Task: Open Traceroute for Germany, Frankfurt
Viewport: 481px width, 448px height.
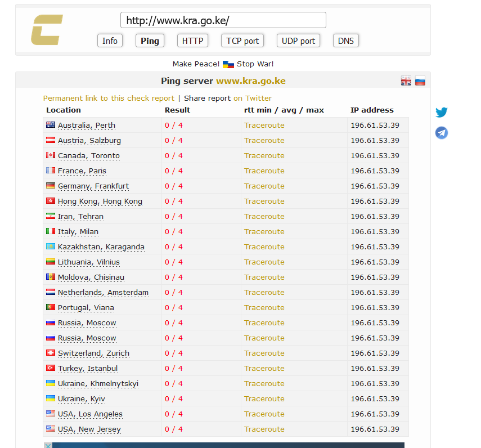Action: (x=264, y=186)
